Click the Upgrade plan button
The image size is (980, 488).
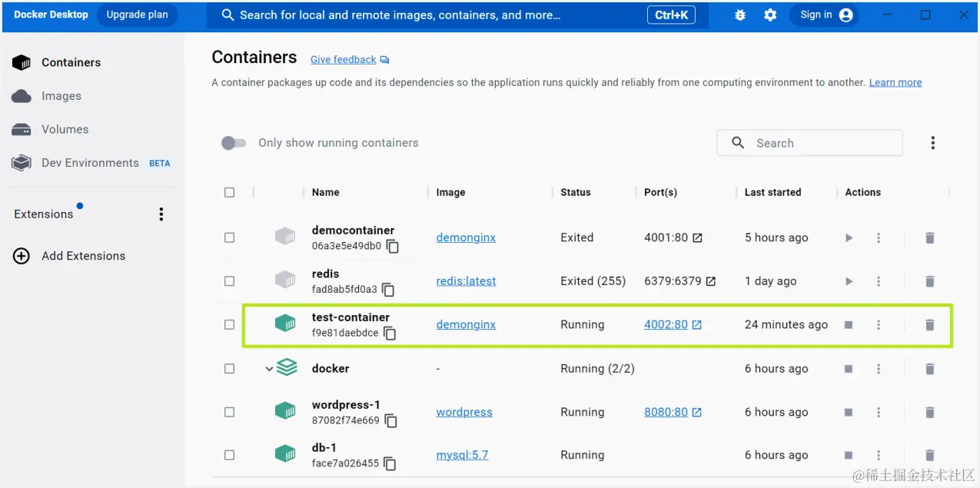pyautogui.click(x=137, y=15)
